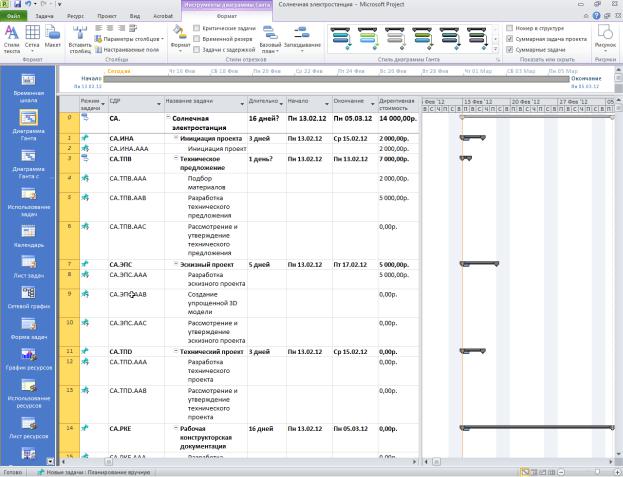Open the Layout (Макет) tool
Screen dimensions: 623x477
(x=52, y=36)
